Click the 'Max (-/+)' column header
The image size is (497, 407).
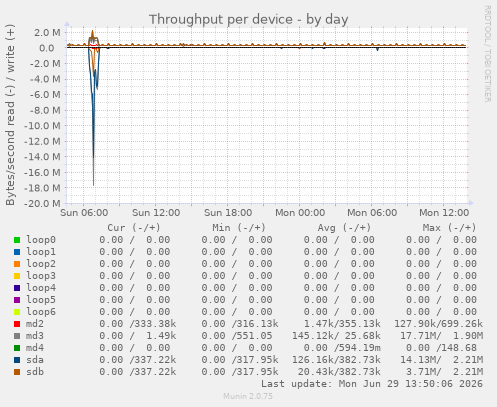tap(450, 228)
